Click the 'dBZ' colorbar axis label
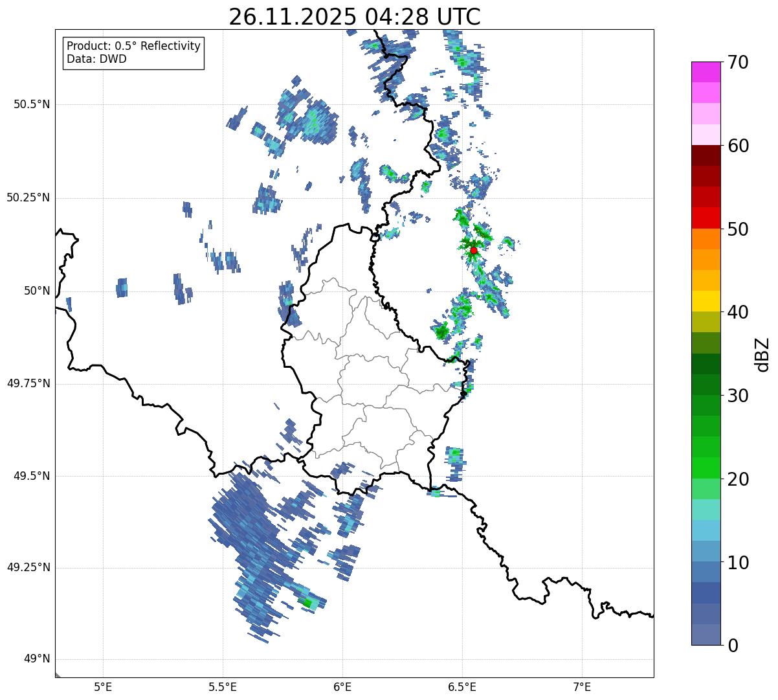This screenshot has width=778, height=700. point(762,354)
